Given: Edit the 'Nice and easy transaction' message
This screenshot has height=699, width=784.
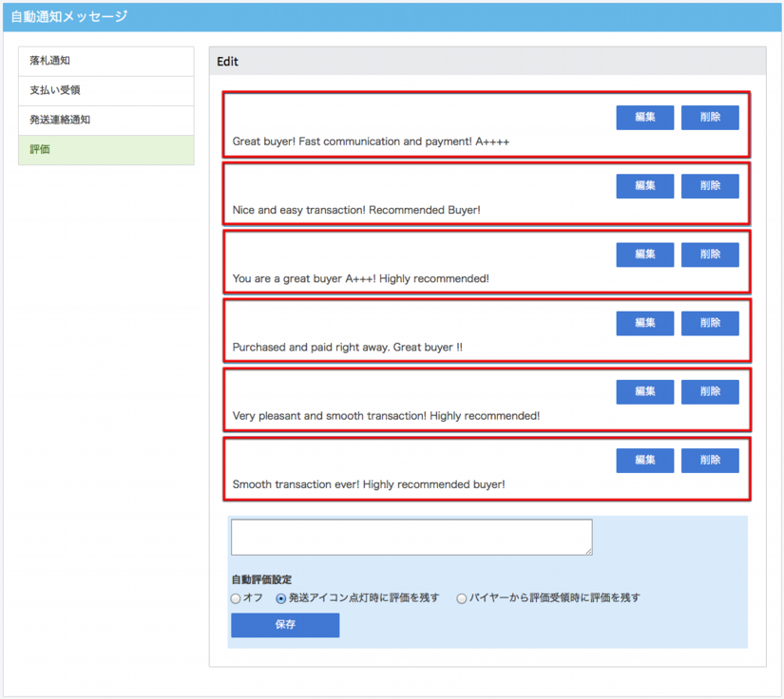Looking at the screenshot, I should (644, 186).
